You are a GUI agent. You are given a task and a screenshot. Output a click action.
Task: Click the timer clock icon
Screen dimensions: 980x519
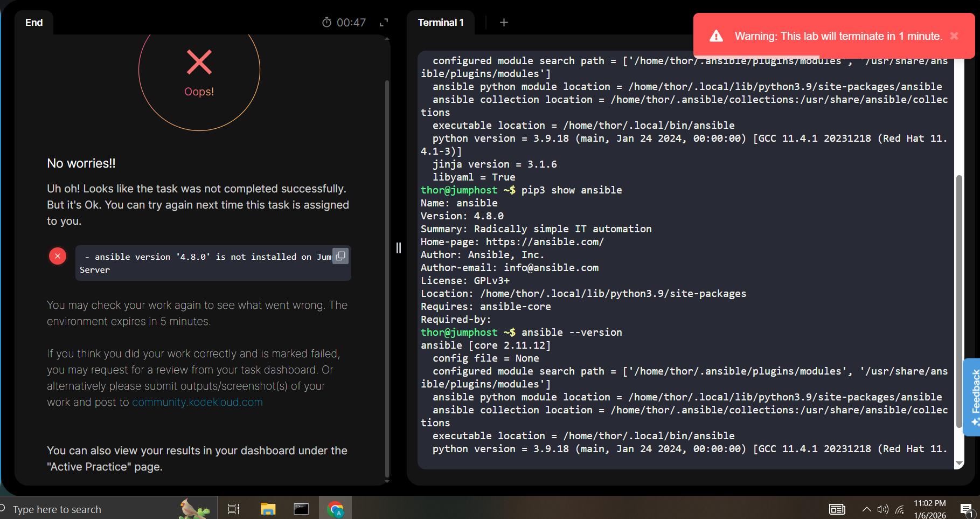[326, 23]
